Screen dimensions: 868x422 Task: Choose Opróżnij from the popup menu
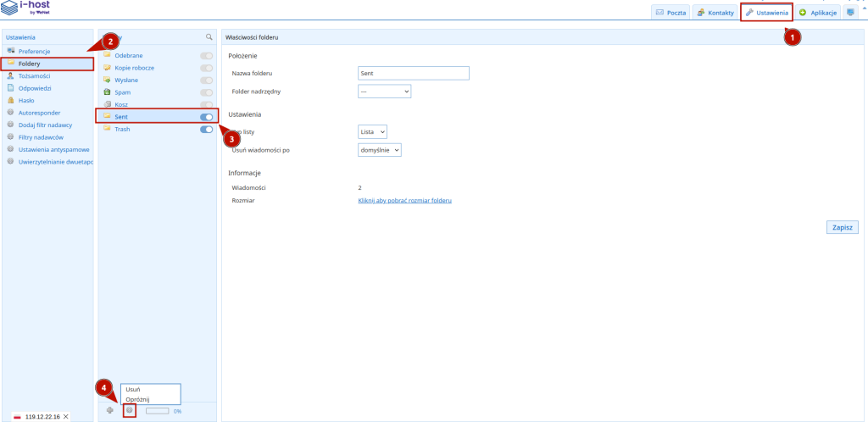point(137,398)
